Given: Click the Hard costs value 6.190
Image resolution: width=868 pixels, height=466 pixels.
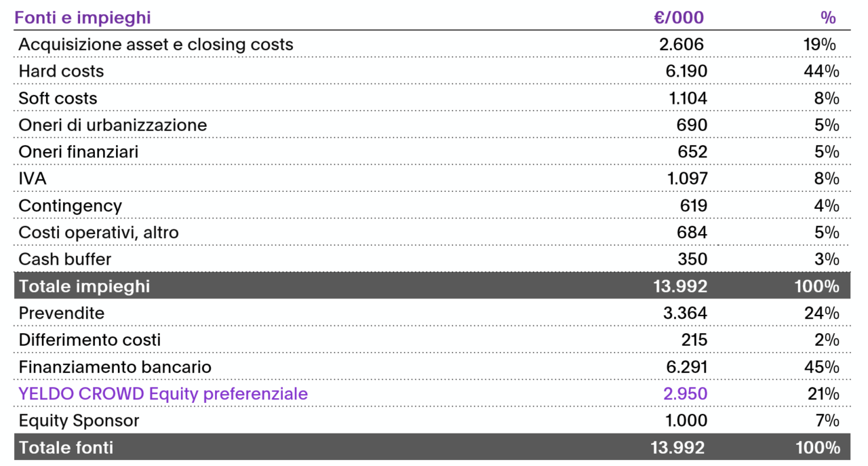Looking at the screenshot, I should click(682, 72).
